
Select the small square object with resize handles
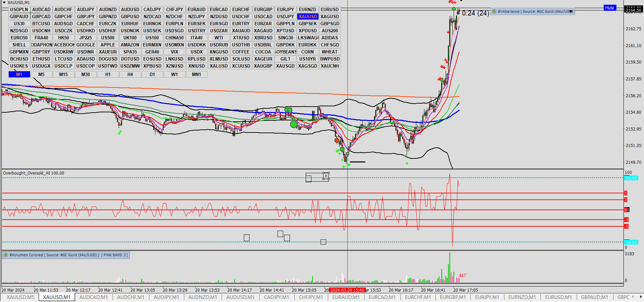coord(326,176)
